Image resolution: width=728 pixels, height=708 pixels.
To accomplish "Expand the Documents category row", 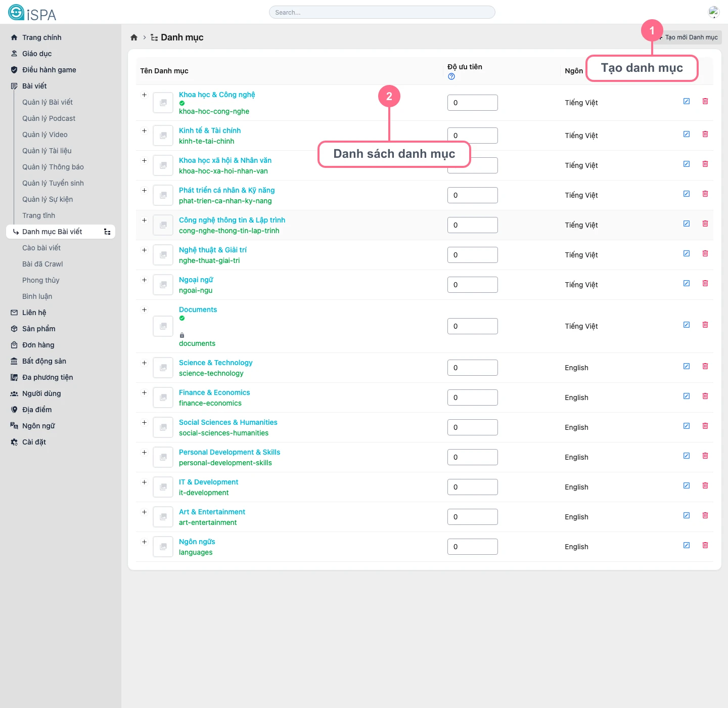I will (144, 310).
